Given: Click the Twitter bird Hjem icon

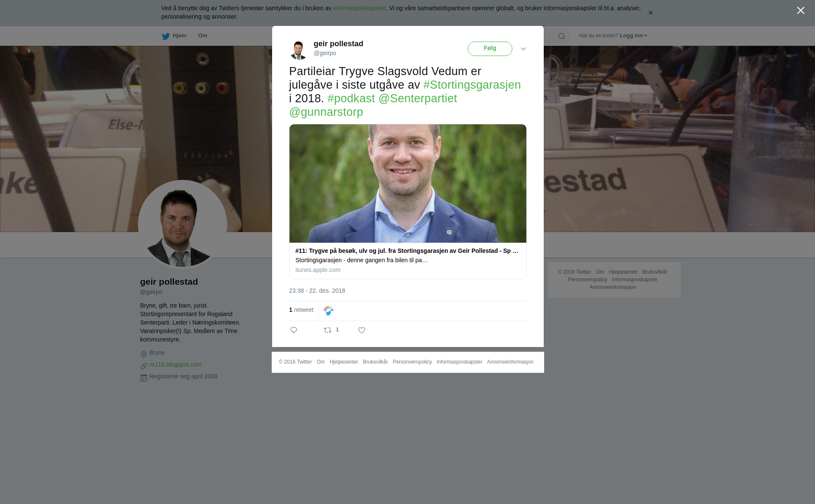Looking at the screenshot, I should click(x=166, y=36).
